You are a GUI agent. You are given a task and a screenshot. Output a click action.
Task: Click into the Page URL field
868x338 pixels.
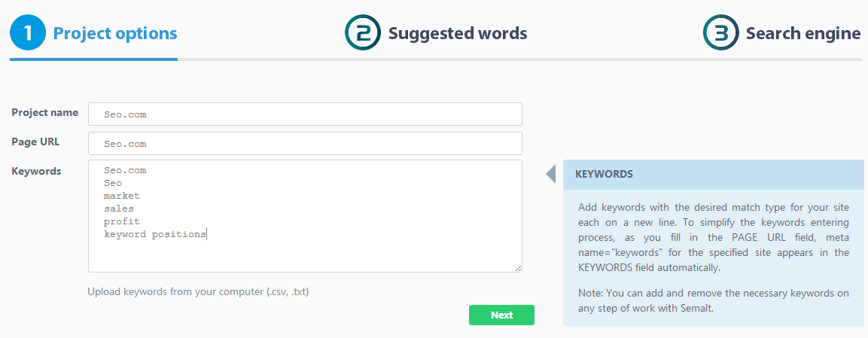click(x=305, y=144)
